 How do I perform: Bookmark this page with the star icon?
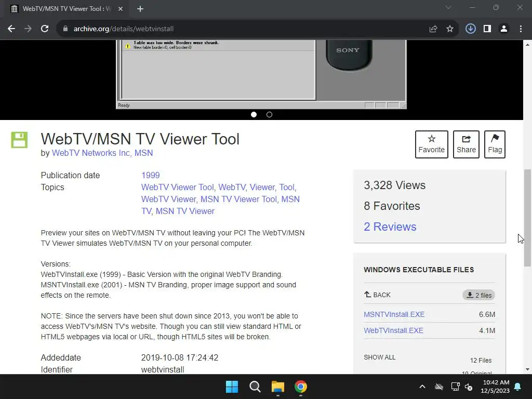(450, 29)
